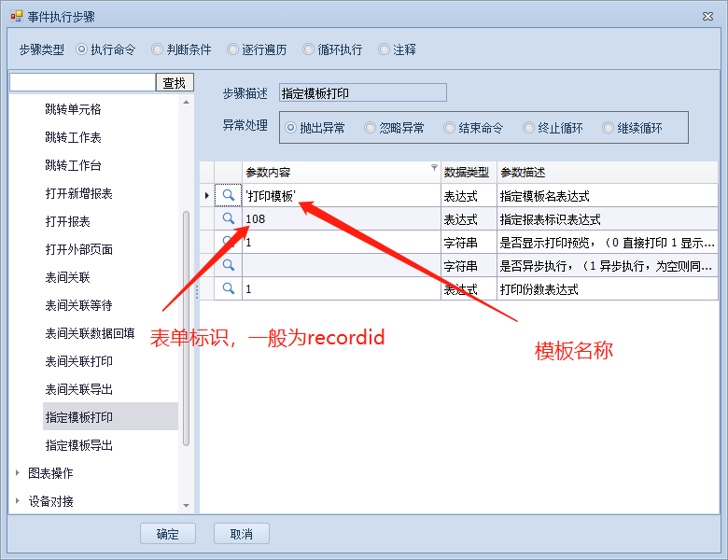
Task: Expand the 图表操作 tree node
Action: (18, 473)
